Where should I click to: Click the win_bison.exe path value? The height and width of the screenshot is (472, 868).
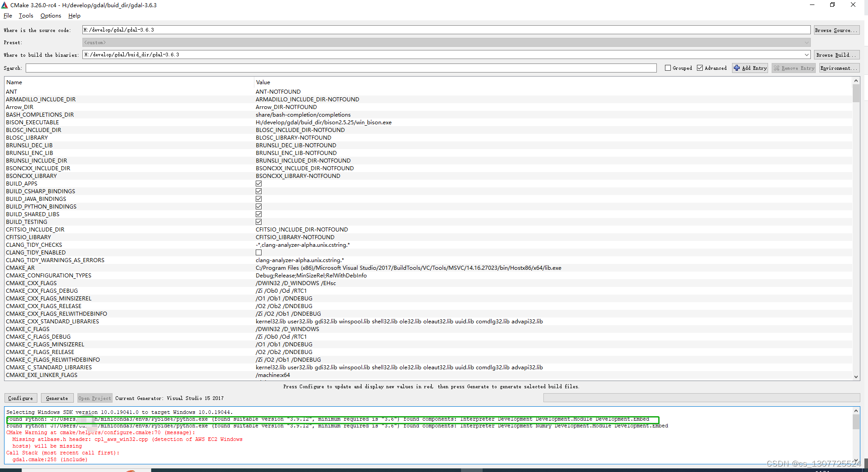[324, 123]
